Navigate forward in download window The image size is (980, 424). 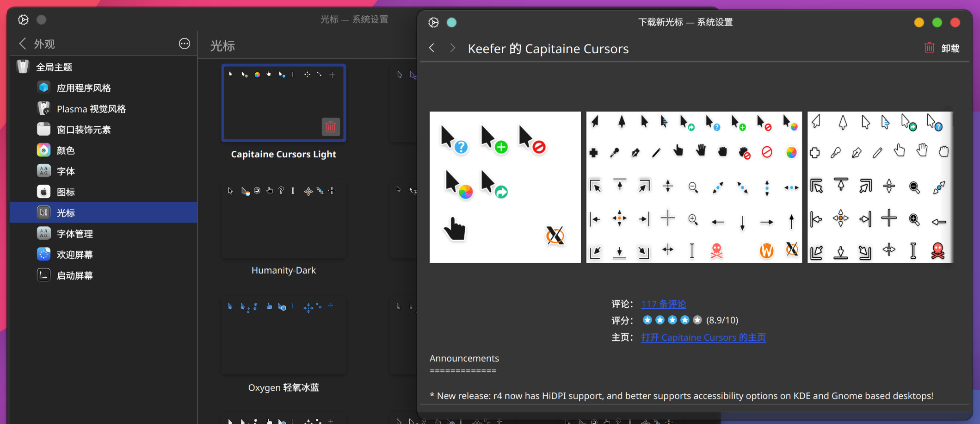452,48
